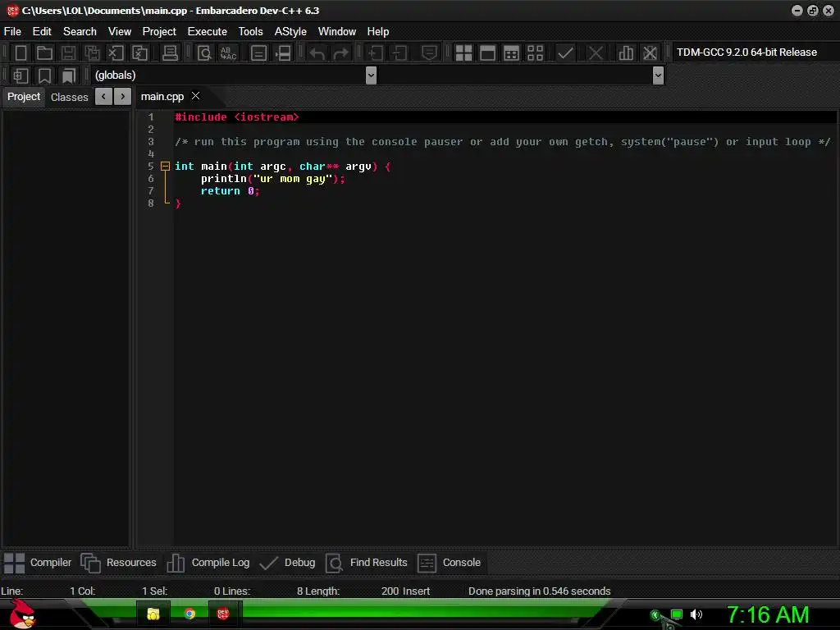Image resolution: width=840 pixels, height=630 pixels.
Task: Collapse the main function fold marker
Action: pyautogui.click(x=166, y=166)
